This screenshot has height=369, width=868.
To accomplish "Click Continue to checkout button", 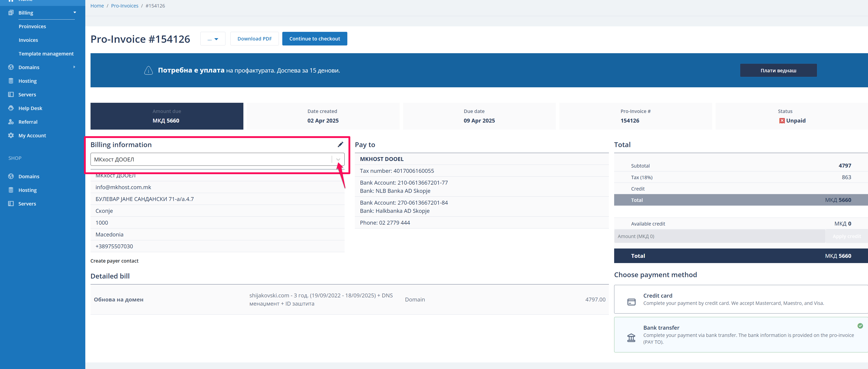I will coord(314,39).
